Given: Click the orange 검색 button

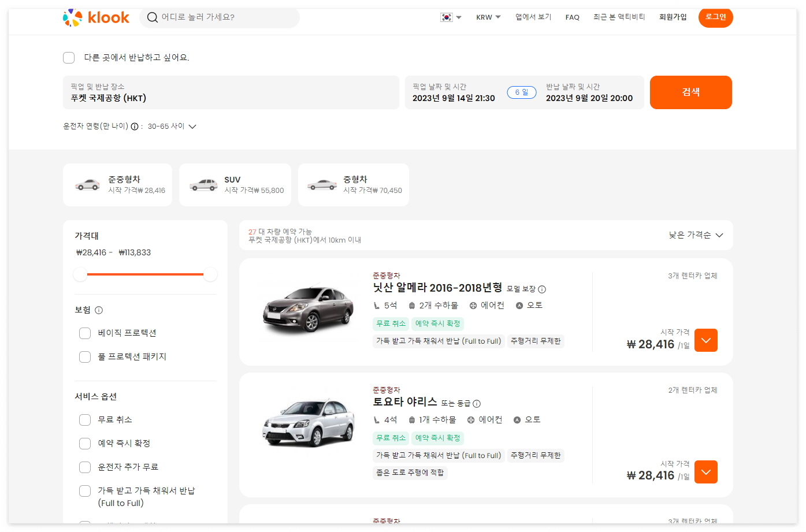Looking at the screenshot, I should pyautogui.click(x=691, y=92).
